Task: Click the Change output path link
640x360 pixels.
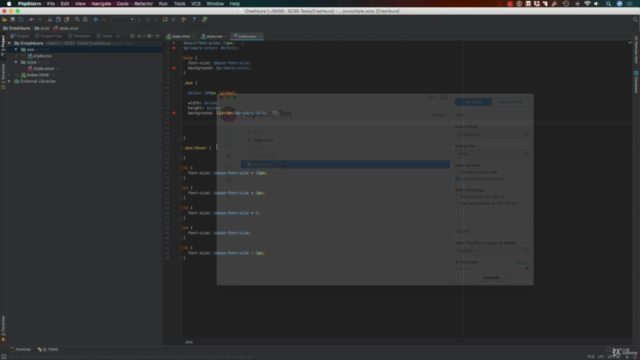Action: point(521,262)
